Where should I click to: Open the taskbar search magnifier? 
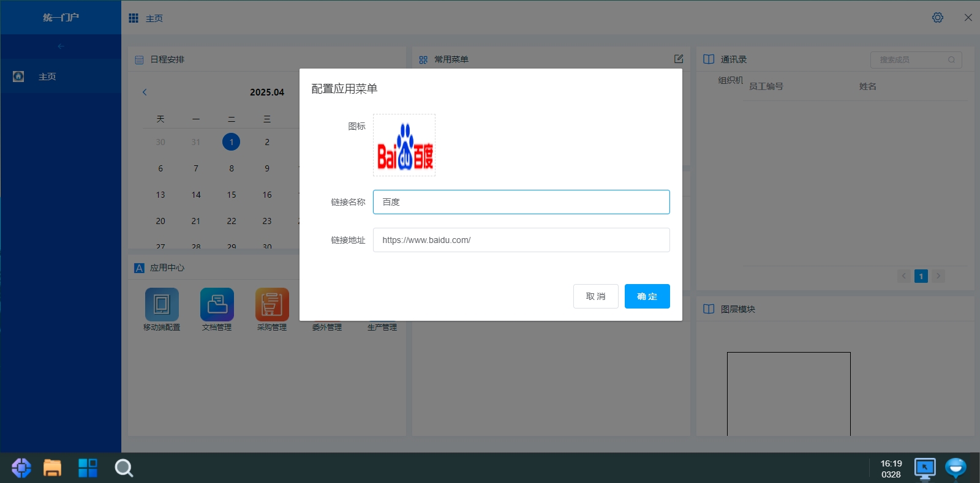[x=124, y=468]
